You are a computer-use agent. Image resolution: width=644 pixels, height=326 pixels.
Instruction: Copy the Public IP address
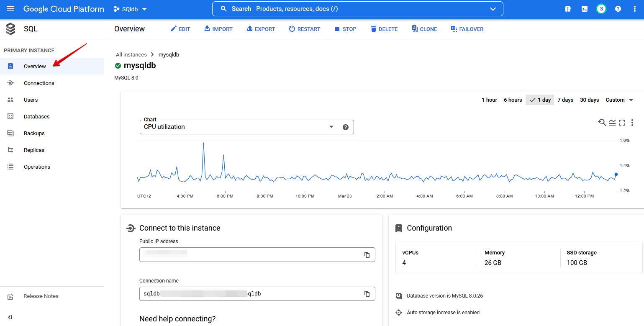[x=367, y=255]
